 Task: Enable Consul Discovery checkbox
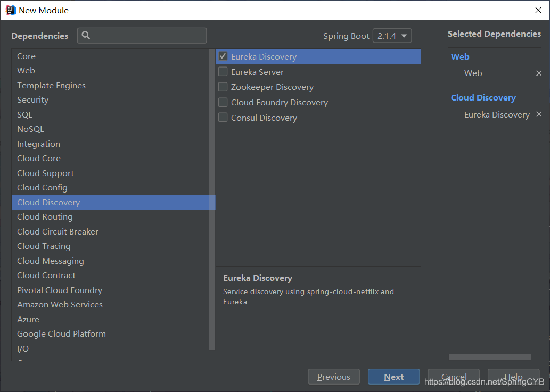pyautogui.click(x=223, y=117)
